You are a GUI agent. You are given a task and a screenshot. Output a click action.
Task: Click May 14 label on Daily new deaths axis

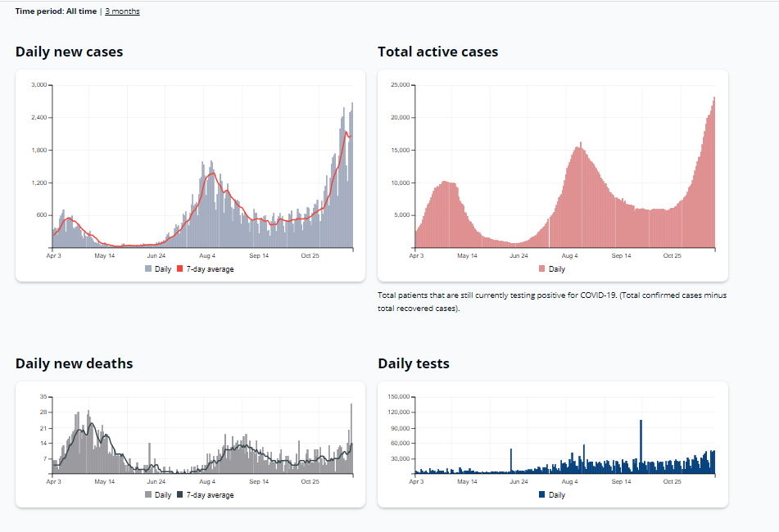105,482
